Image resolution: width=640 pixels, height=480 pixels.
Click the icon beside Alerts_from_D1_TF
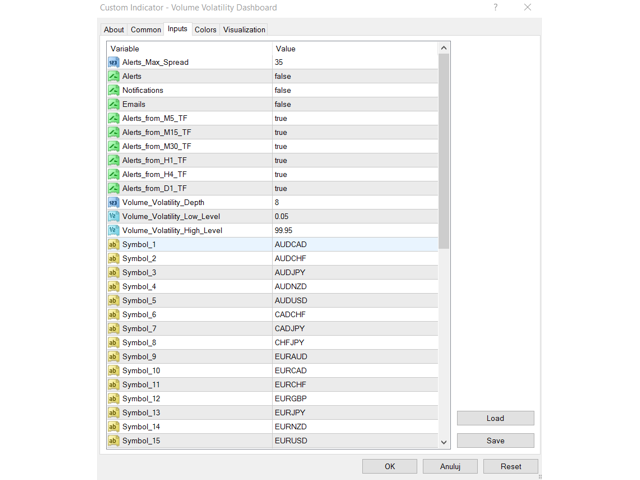pyautogui.click(x=113, y=189)
